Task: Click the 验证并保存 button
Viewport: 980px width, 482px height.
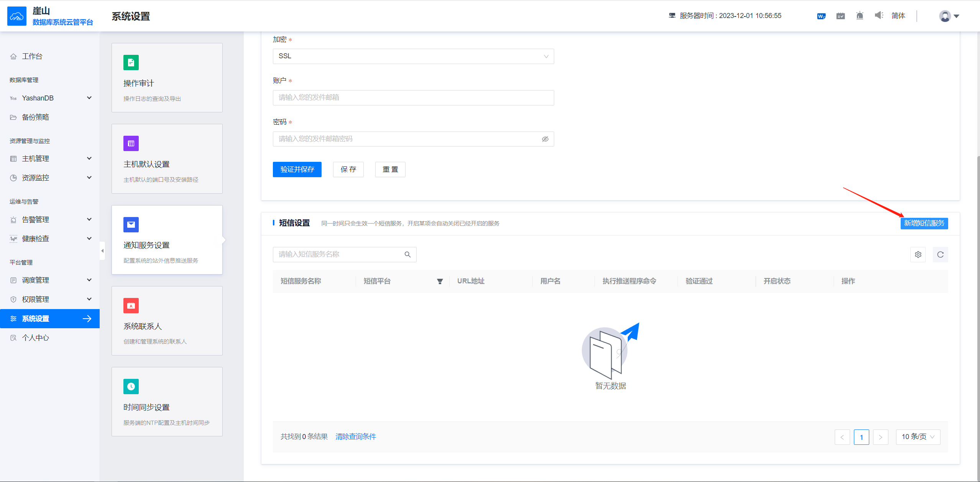Action: pyautogui.click(x=297, y=169)
